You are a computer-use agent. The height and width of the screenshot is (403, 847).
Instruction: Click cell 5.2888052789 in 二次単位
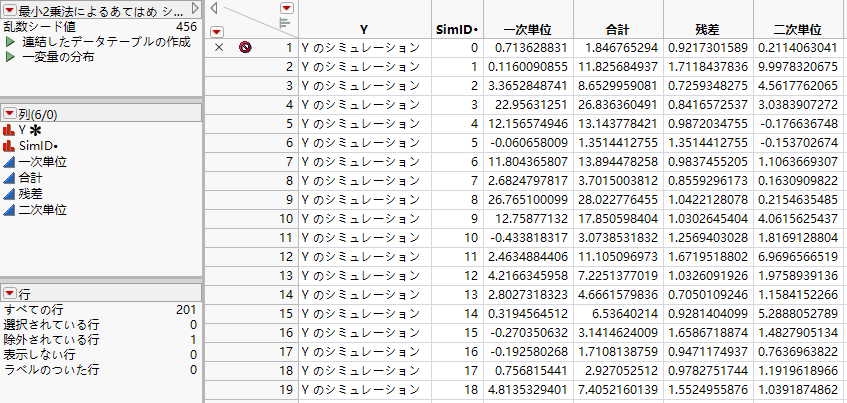(798, 313)
